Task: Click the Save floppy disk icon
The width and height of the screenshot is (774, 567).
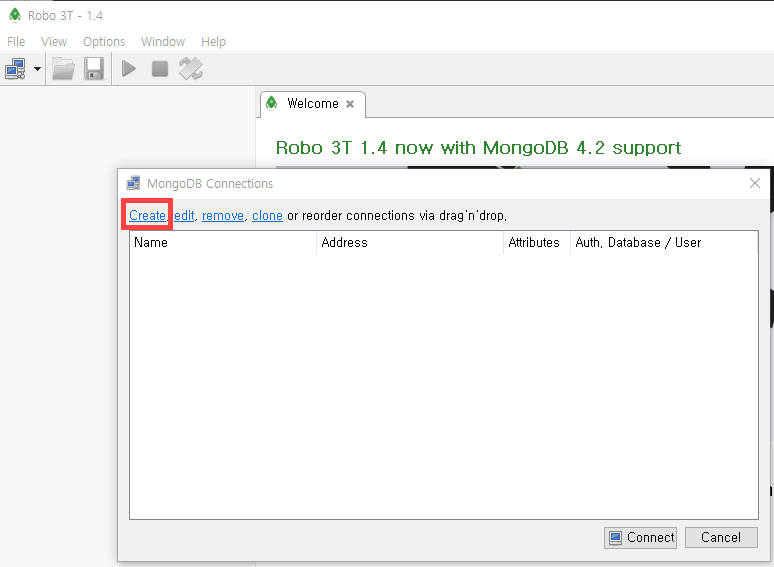Action: pyautogui.click(x=94, y=69)
